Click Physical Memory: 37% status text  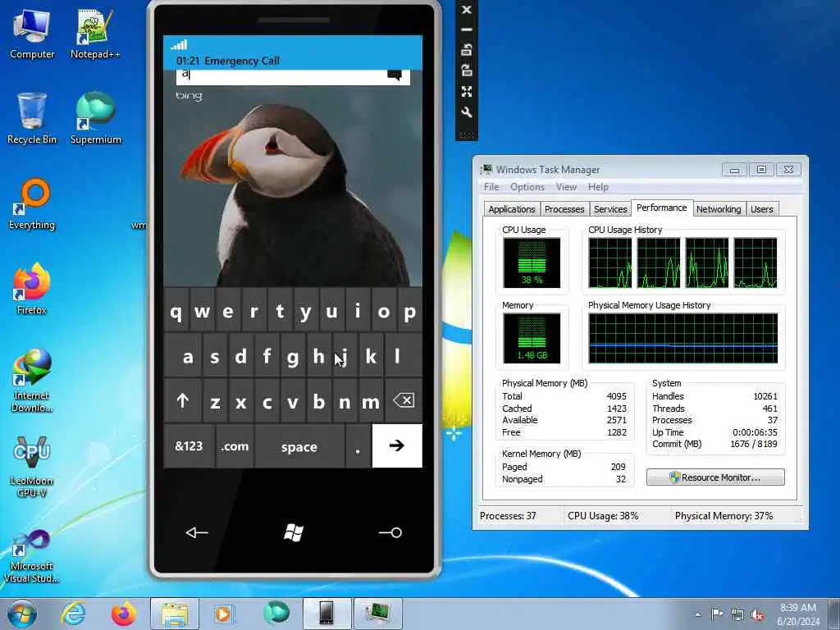pyautogui.click(x=724, y=516)
